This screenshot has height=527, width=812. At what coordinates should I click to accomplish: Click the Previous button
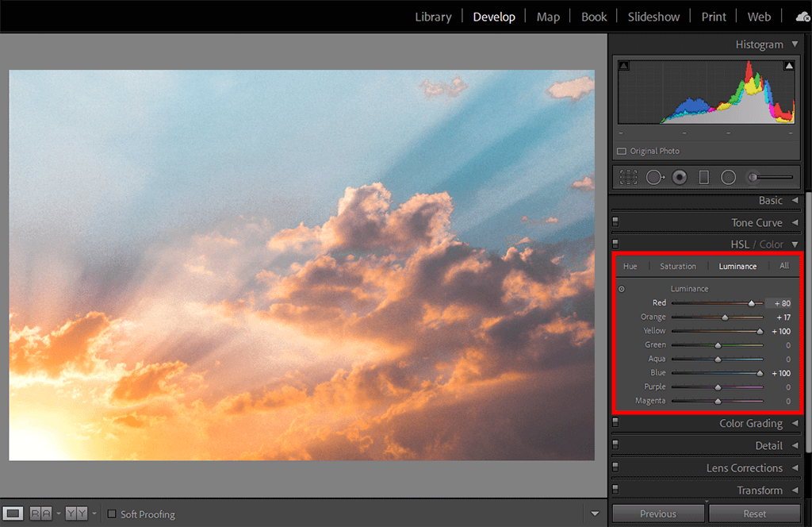point(658,514)
